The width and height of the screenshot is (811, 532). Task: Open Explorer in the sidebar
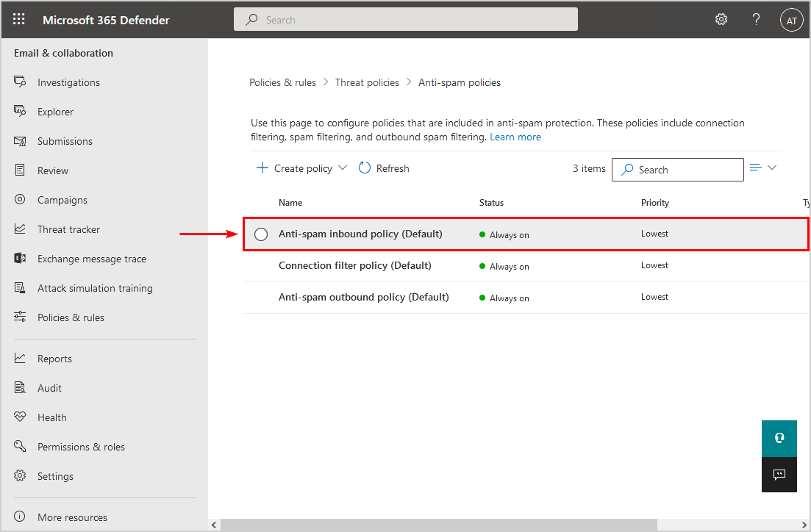pyautogui.click(x=55, y=112)
